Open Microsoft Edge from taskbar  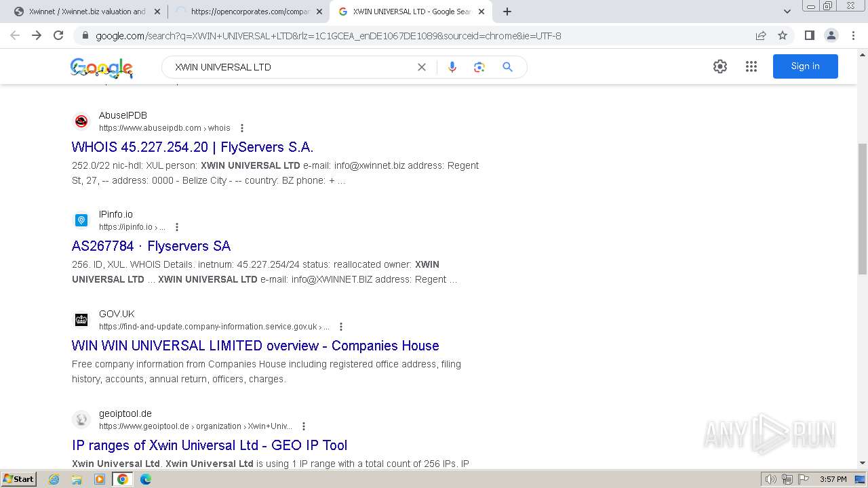click(x=146, y=479)
